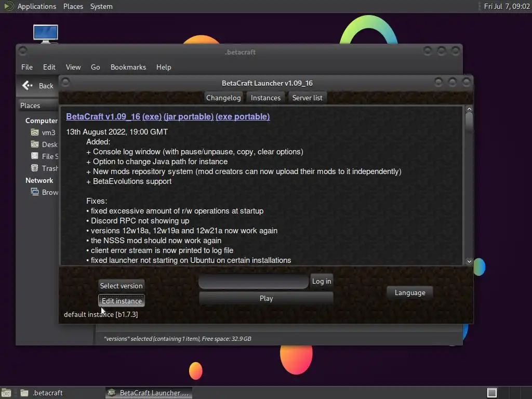The image size is (532, 399).
Task: Click the workspace switcher in bottom panel
Action: tap(492, 393)
